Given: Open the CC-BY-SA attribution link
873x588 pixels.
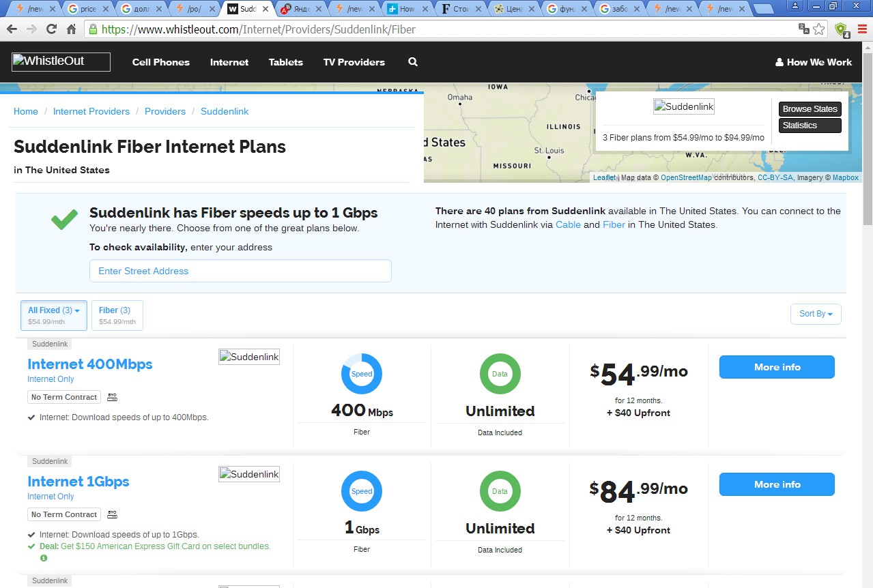Looking at the screenshot, I should point(775,177).
